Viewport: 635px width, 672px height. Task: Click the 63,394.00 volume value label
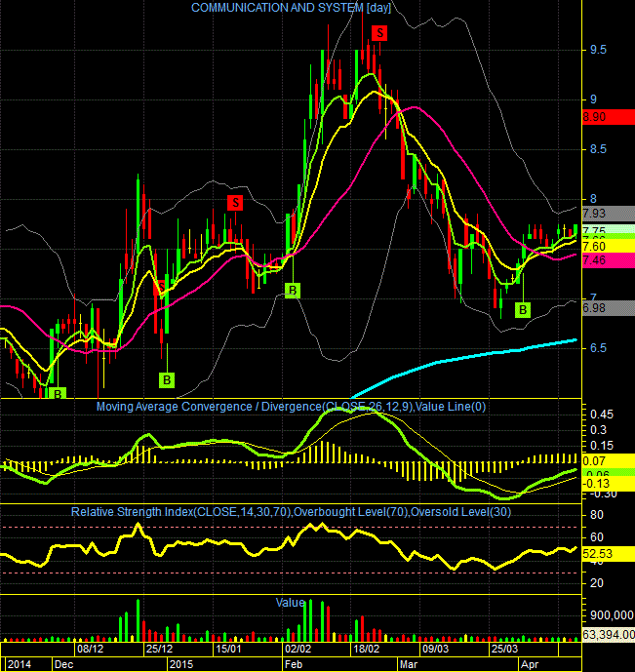[x=609, y=635]
